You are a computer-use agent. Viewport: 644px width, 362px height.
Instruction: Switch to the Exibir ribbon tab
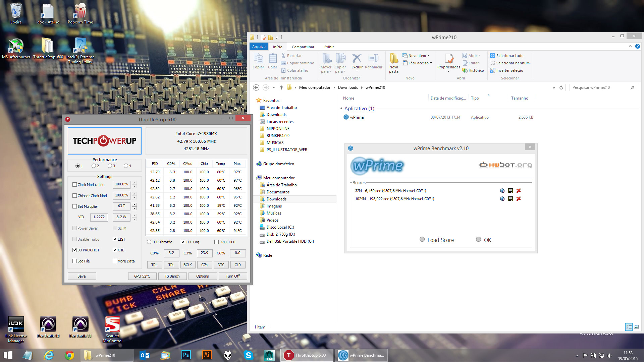329,47
